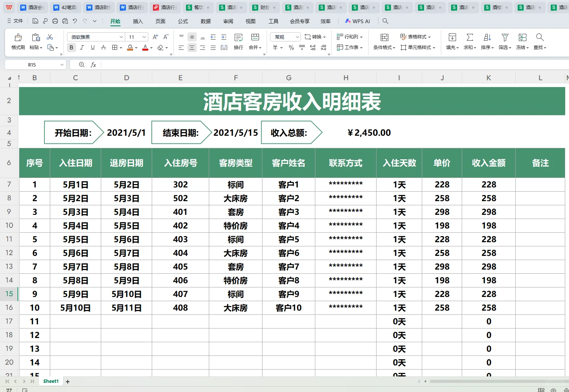The height and width of the screenshot is (392, 569).
Task: Click the Strikethrough text icon
Action: [103, 48]
